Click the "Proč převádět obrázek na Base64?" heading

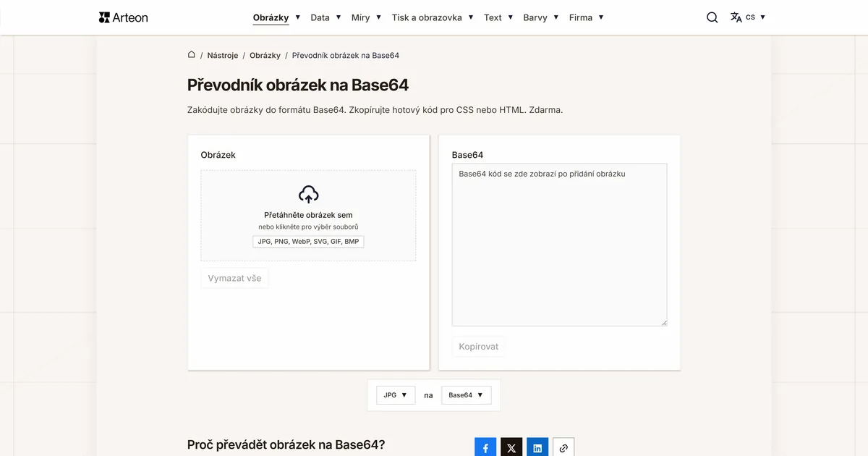tap(286, 444)
